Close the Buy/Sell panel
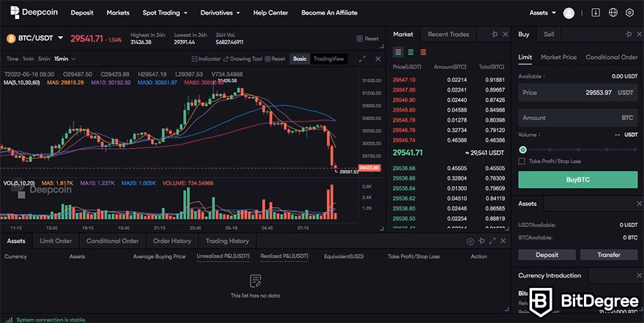The image size is (644, 323). click(x=640, y=34)
